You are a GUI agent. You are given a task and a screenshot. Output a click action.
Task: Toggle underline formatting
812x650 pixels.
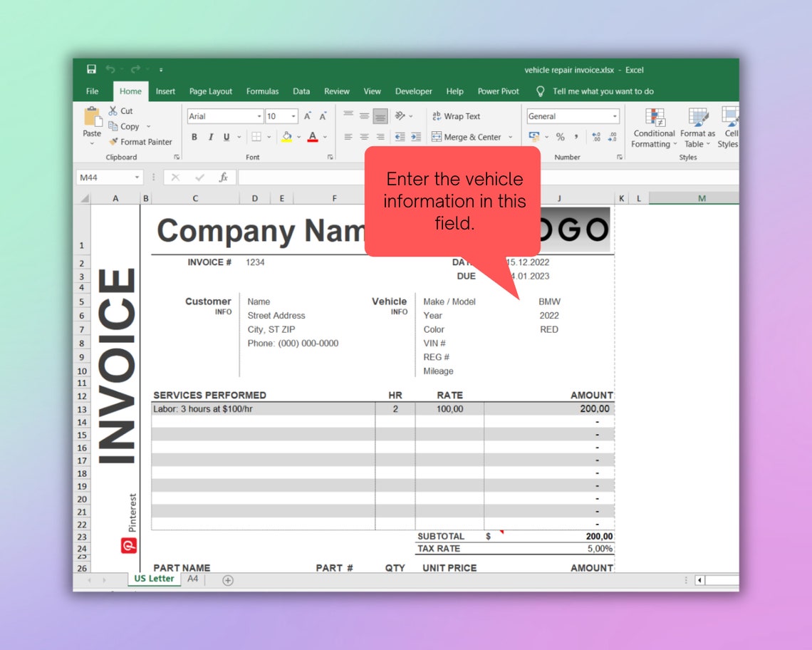[x=226, y=137]
